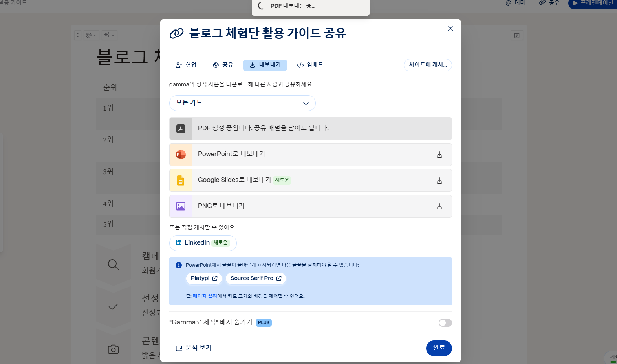
Task: Click the checkmark icon in the background card
Action: [113, 307]
